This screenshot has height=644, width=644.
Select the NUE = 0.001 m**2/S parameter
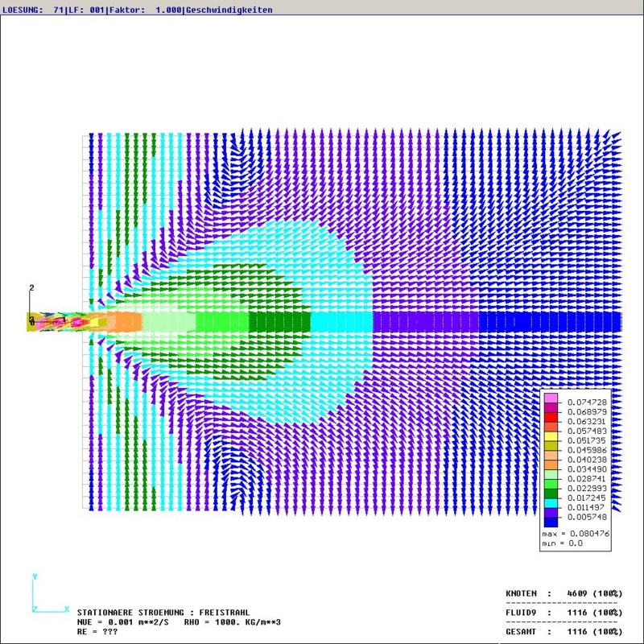[123, 622]
